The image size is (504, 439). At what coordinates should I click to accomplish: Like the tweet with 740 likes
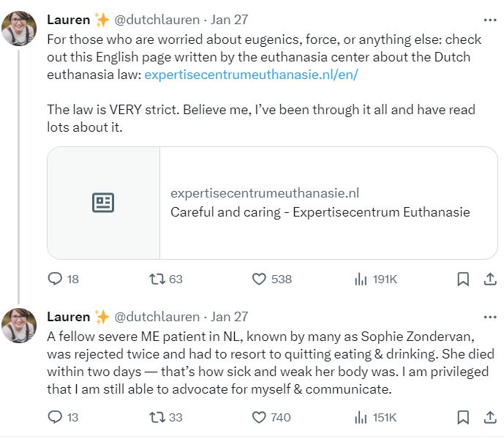tap(259, 418)
